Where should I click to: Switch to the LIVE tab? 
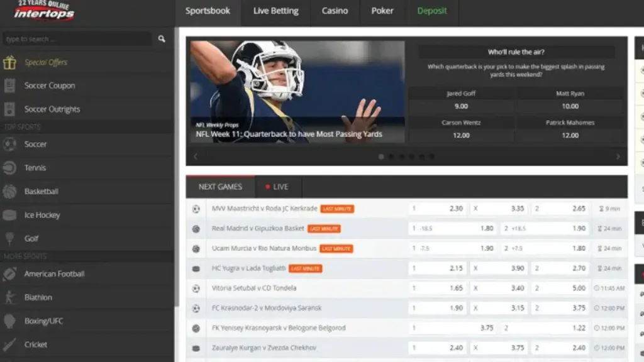click(278, 187)
